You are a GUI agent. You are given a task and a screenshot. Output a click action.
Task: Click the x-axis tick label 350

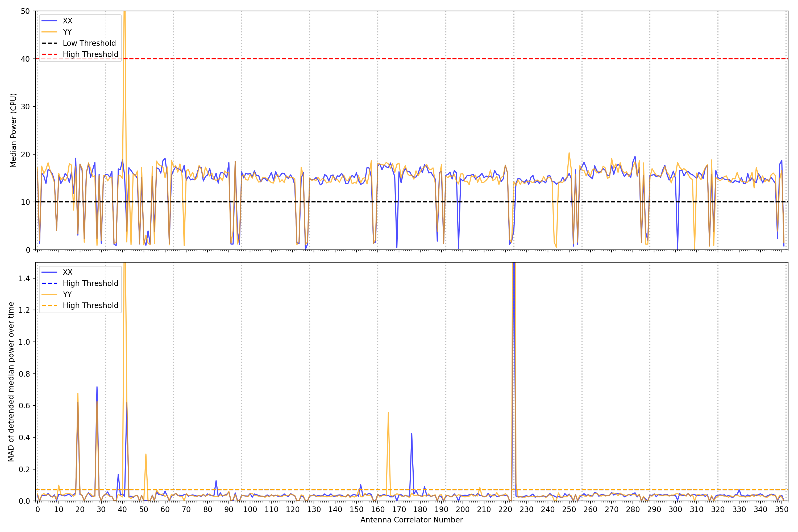[x=782, y=509]
